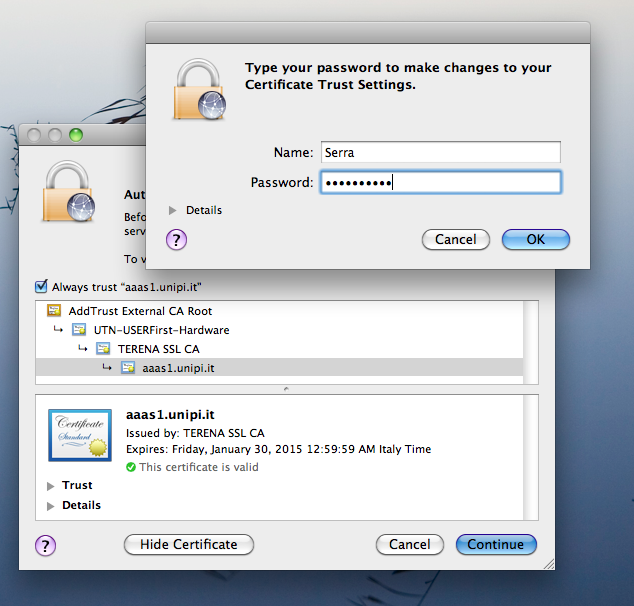Click the window resize grip at corner
This screenshot has height=606, width=634.
coord(549,564)
